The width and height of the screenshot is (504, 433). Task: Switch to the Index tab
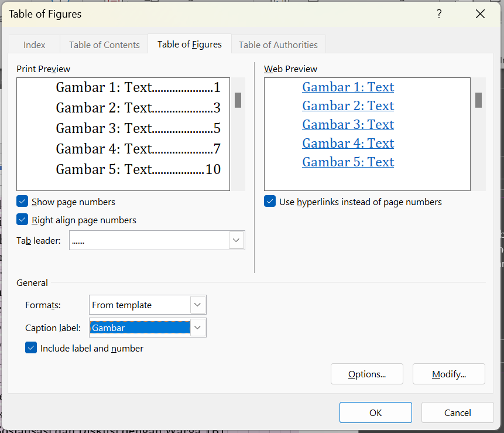(x=34, y=45)
